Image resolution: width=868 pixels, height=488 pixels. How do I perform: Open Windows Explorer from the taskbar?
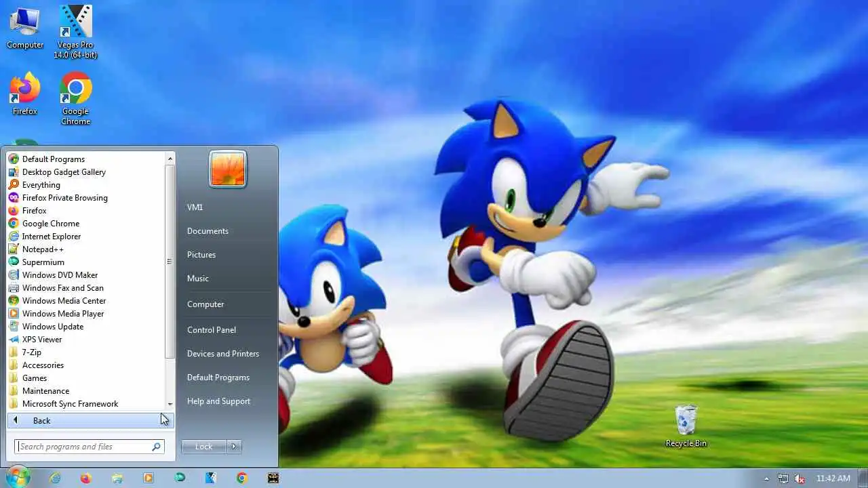pos(117,478)
